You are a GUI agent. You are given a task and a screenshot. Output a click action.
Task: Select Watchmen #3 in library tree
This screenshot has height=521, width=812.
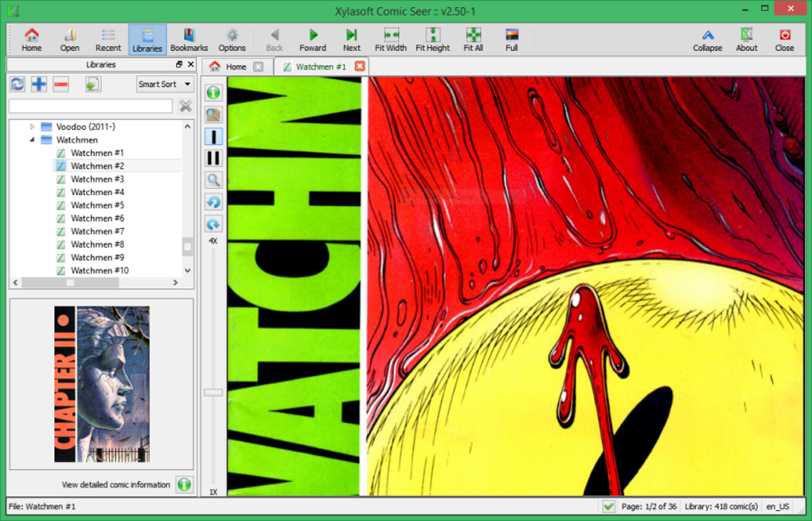(97, 179)
